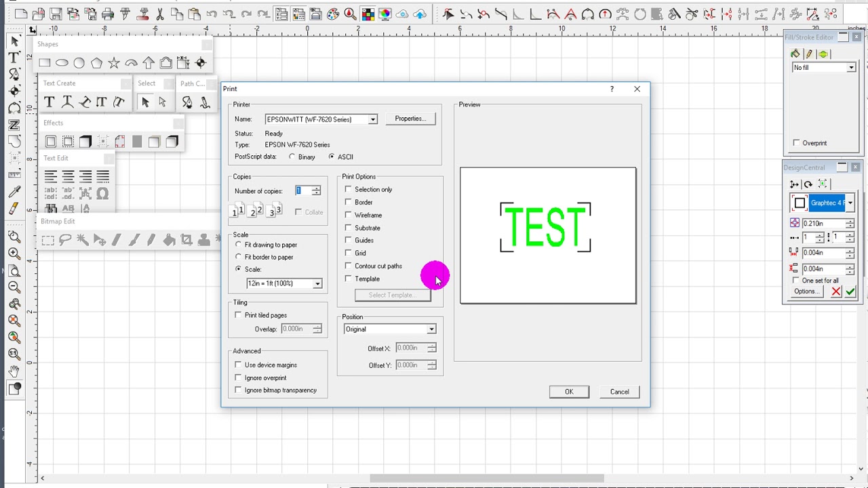Click the pencil stroke tab in Fill/Stroke Editor

coord(810,54)
